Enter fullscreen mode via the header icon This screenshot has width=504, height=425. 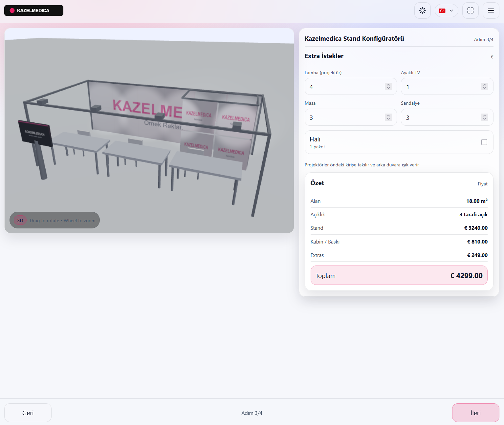coord(470,11)
